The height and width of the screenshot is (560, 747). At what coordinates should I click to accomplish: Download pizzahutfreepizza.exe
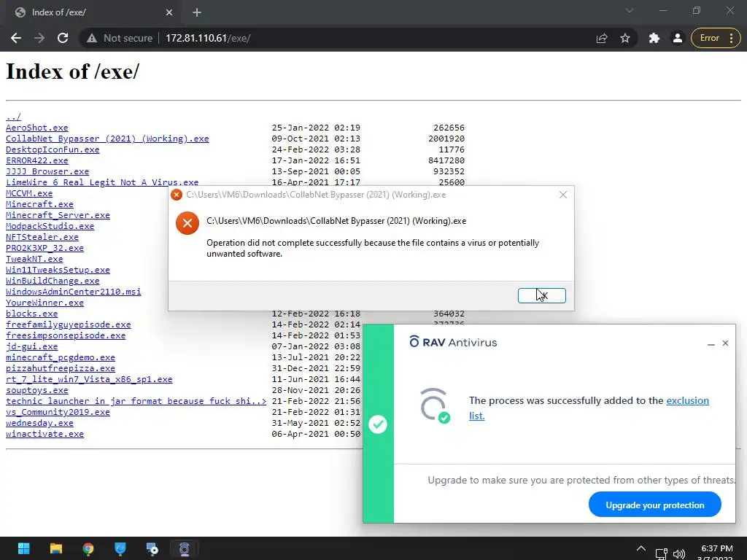[x=61, y=368]
